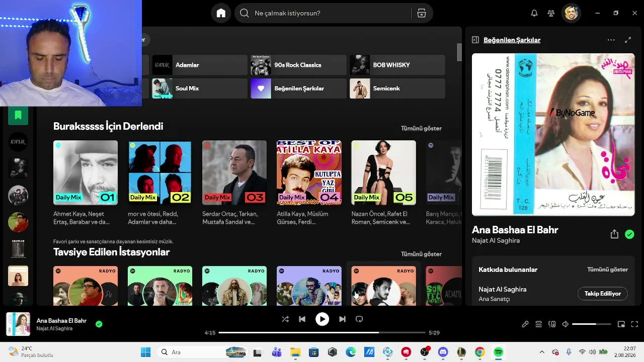Show hidden system tray icons
Image resolution: width=644 pixels, height=362 pixels.
click(542, 352)
